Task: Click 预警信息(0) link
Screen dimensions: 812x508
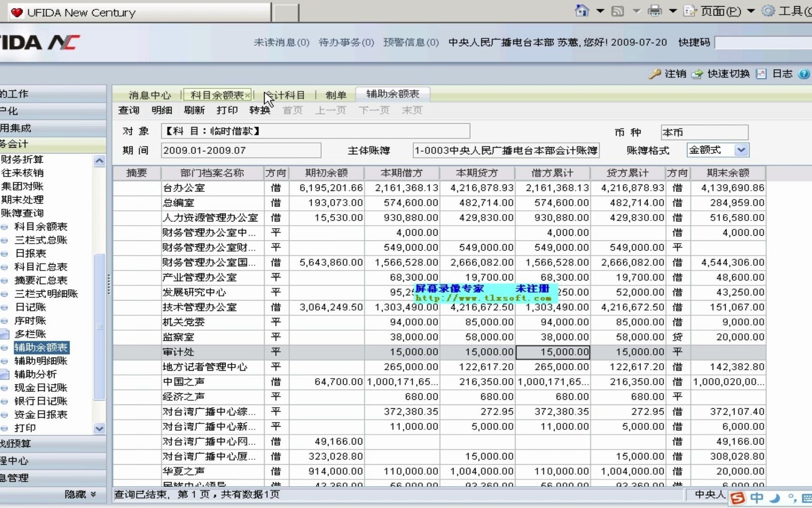Action: click(x=411, y=42)
